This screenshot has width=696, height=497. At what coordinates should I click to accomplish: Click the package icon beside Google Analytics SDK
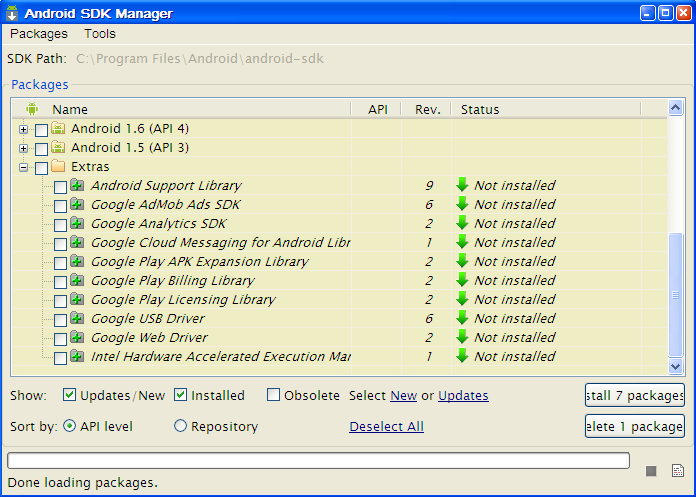tap(77, 223)
